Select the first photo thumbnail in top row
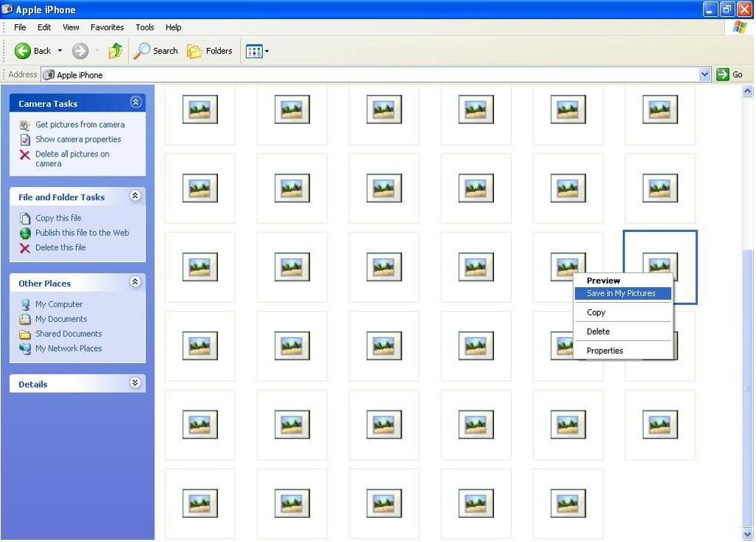The image size is (756, 542). coord(200,109)
